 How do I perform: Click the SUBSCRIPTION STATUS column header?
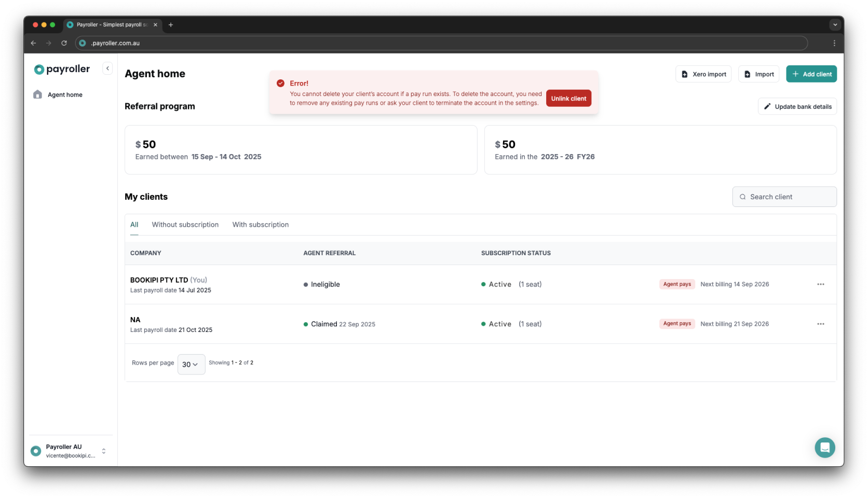516,253
